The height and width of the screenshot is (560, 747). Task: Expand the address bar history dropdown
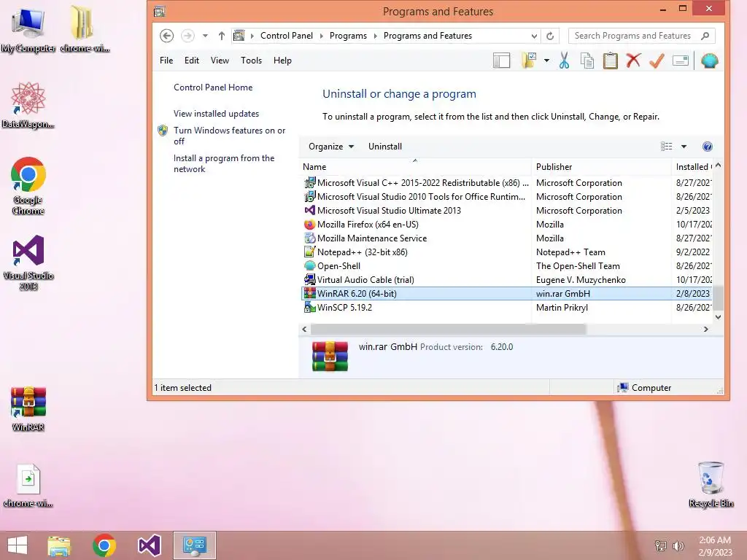(x=534, y=36)
